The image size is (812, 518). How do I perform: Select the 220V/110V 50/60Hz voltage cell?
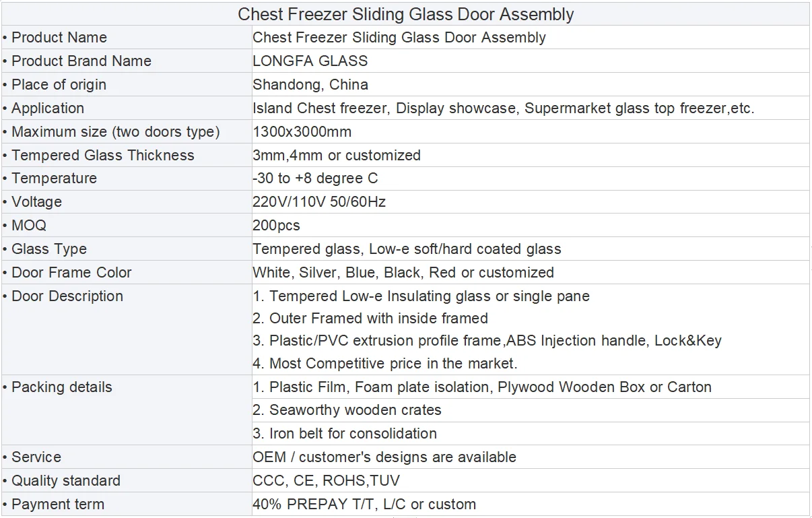(319, 201)
